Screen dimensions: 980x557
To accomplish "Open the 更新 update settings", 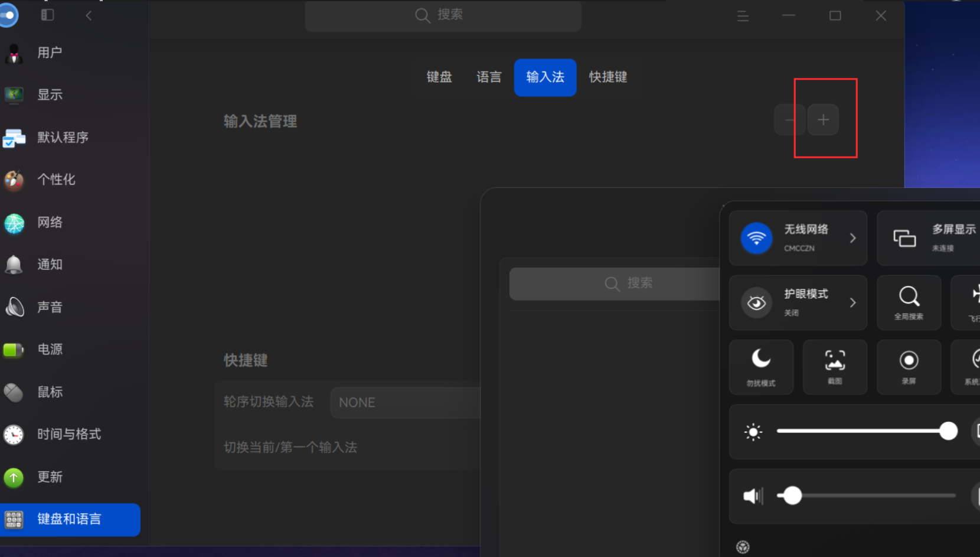I will pos(70,477).
